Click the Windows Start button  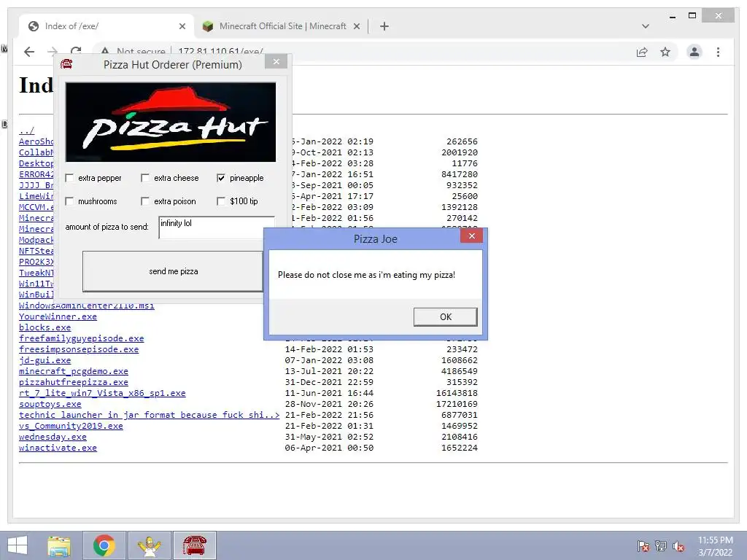coord(18,545)
